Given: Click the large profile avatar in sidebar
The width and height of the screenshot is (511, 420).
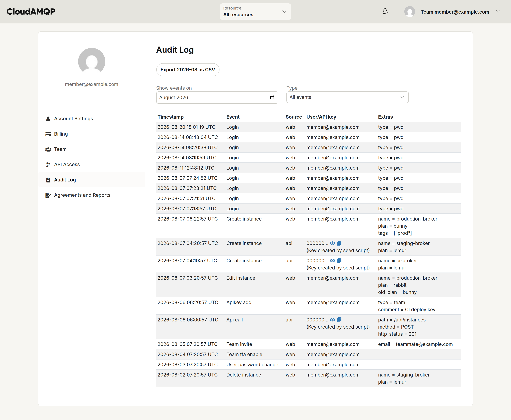Looking at the screenshot, I should [92, 61].
